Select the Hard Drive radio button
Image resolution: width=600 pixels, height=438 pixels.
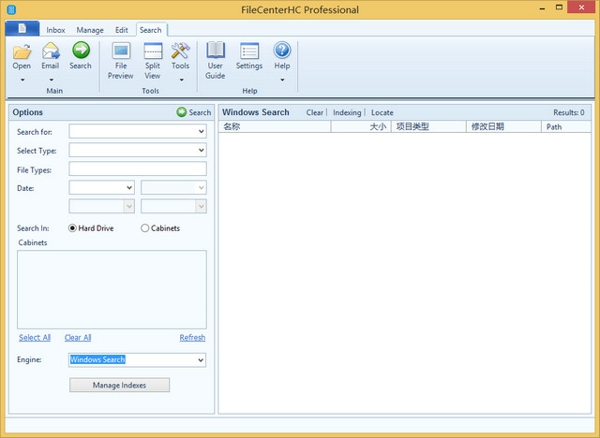point(73,228)
